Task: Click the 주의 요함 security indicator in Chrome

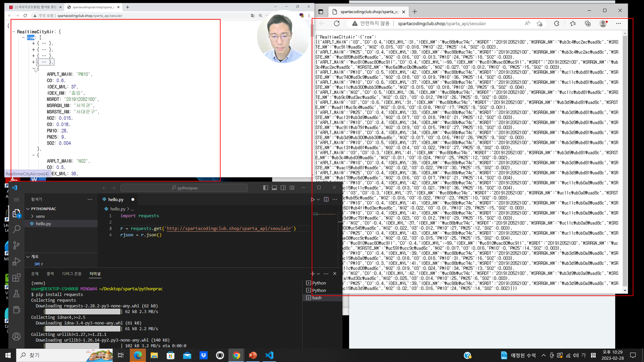Action: pos(43,15)
